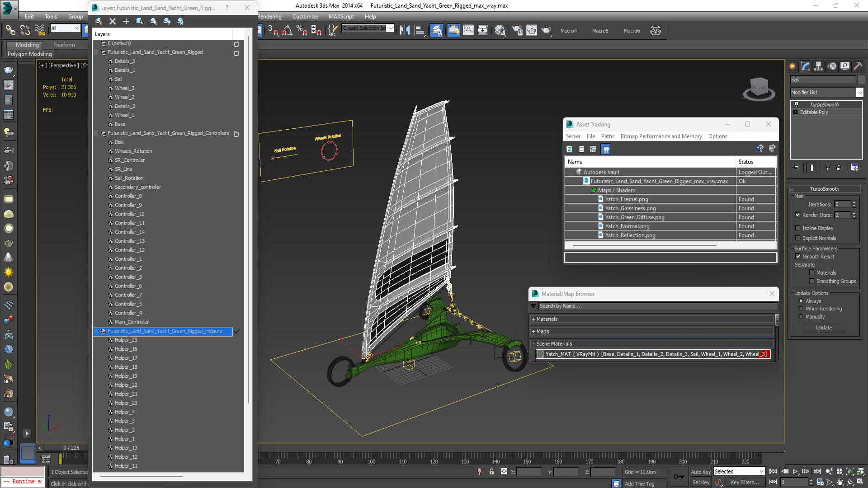
Task: Open the Utilities hammer panel icon
Action: (858, 66)
